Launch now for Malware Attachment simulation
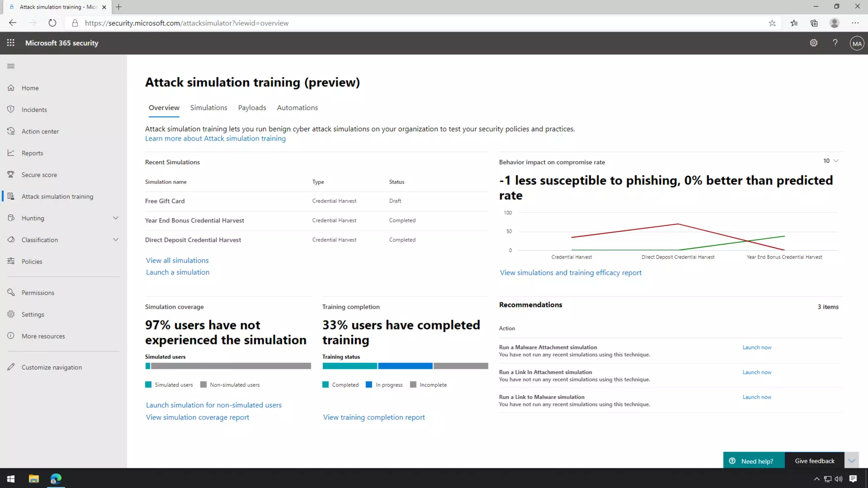The width and height of the screenshot is (868, 488). pyautogui.click(x=757, y=347)
